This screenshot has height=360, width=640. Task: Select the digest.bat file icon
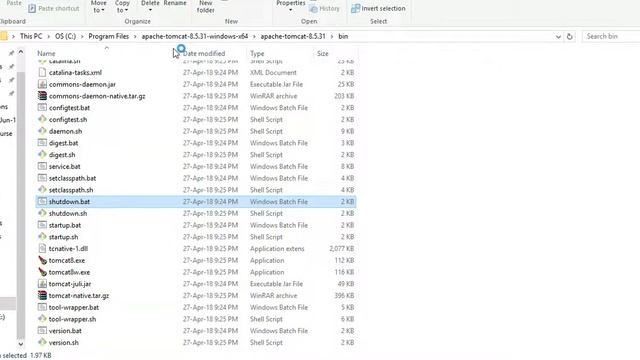click(42, 143)
